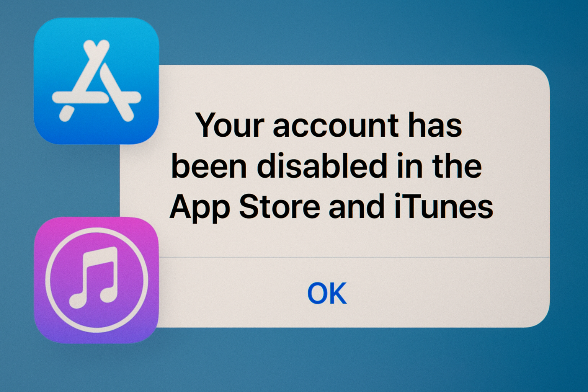Open the purple iTunes Store icon
The image size is (588, 392).
coord(96,280)
